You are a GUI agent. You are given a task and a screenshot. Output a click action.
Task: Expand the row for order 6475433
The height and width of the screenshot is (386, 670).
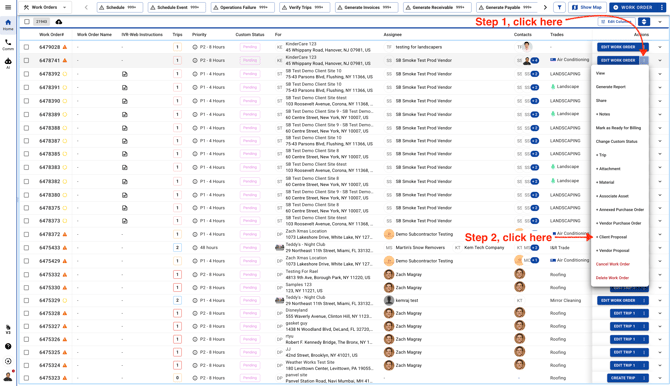pyautogui.click(x=660, y=248)
